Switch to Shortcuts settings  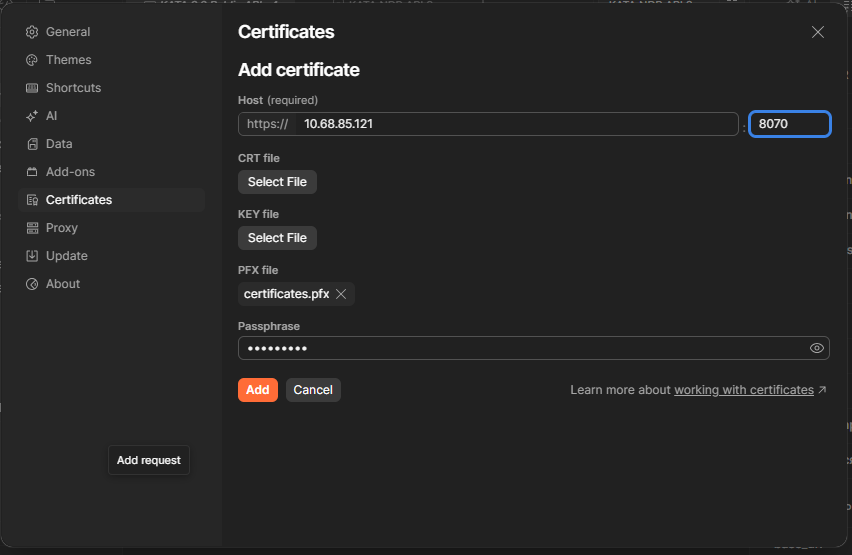73,88
